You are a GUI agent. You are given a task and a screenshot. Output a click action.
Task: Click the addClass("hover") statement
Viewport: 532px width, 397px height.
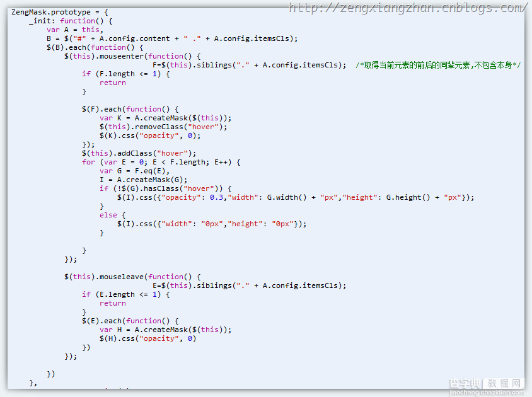139,153
